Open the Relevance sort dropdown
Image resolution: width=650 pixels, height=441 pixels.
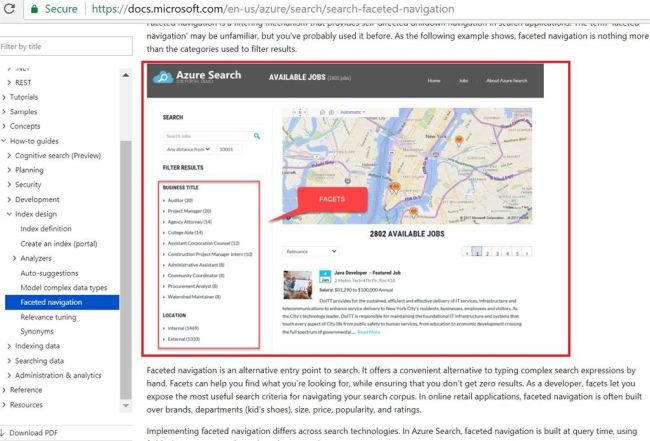[x=310, y=251]
